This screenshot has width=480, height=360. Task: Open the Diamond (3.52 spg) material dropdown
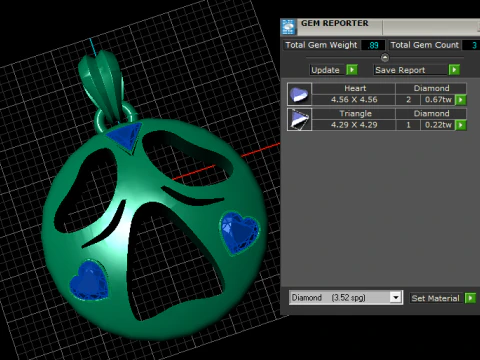396,297
